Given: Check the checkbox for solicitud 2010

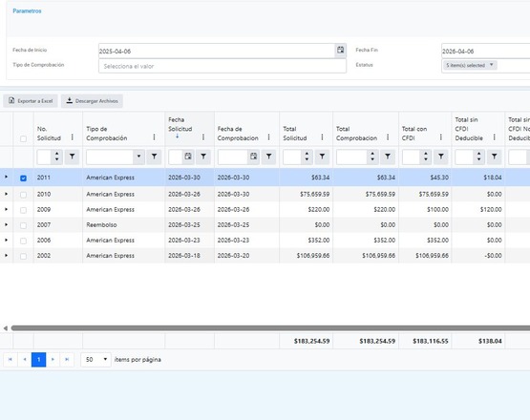Looking at the screenshot, I should click(x=23, y=195).
